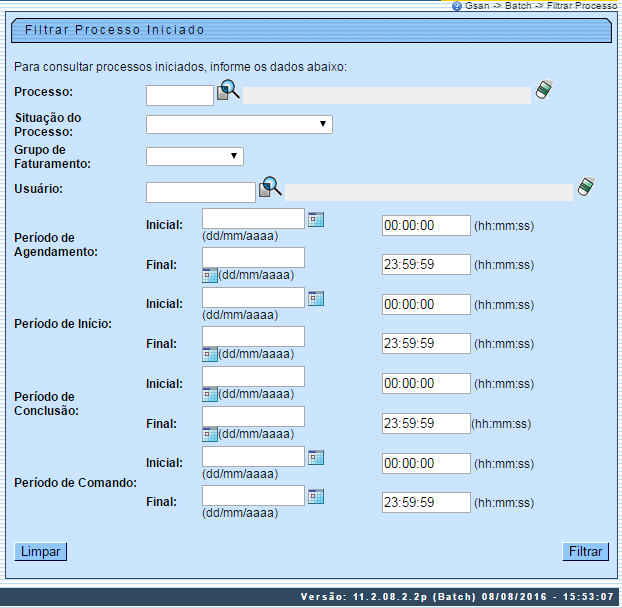Click the Usuário search magnifier icon

pos(271,187)
